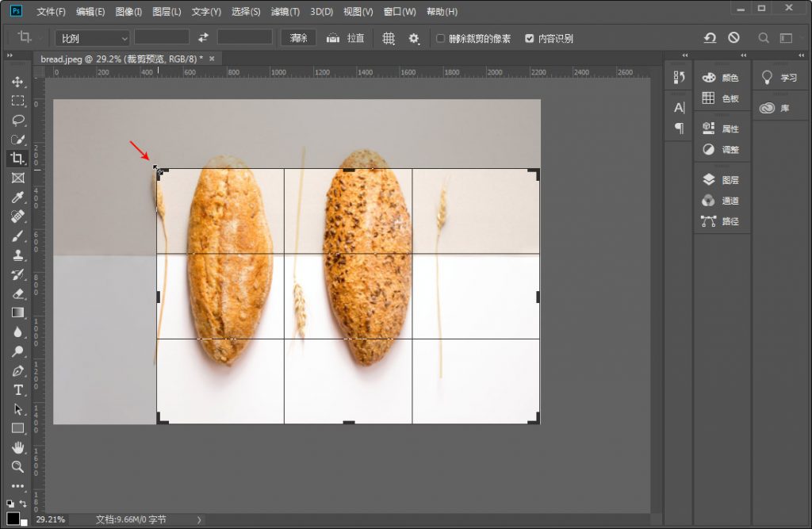This screenshot has height=529, width=812.
Task: Open crop overlay grid options
Action: point(389,38)
